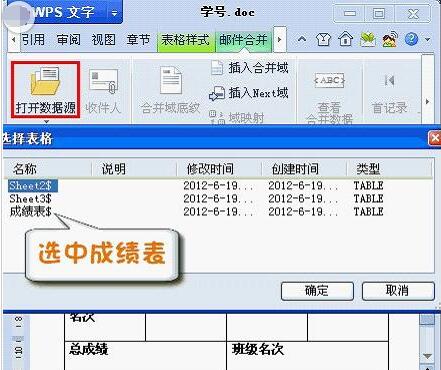Minimize the WPS window
Viewport: 441px width, 370px height.
point(349,13)
